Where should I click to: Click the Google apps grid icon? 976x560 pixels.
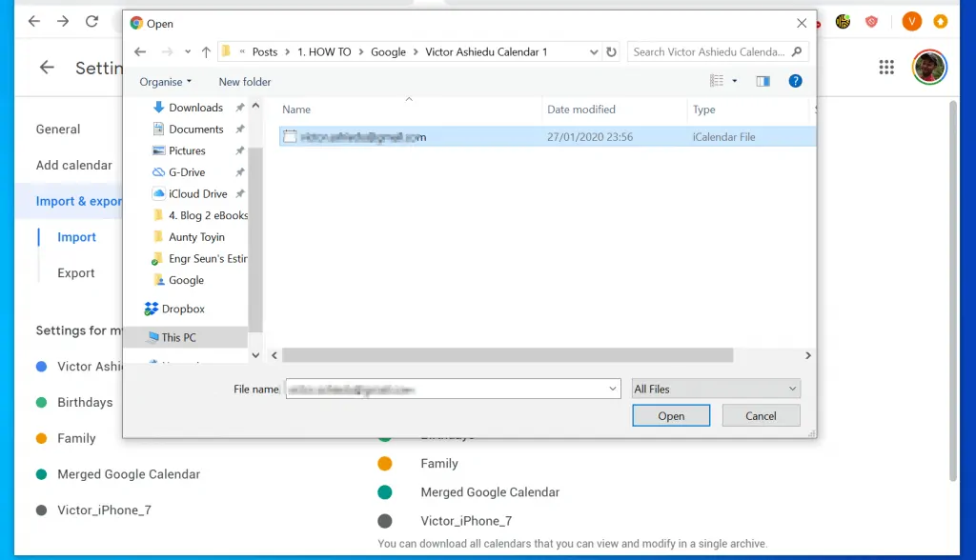point(886,67)
